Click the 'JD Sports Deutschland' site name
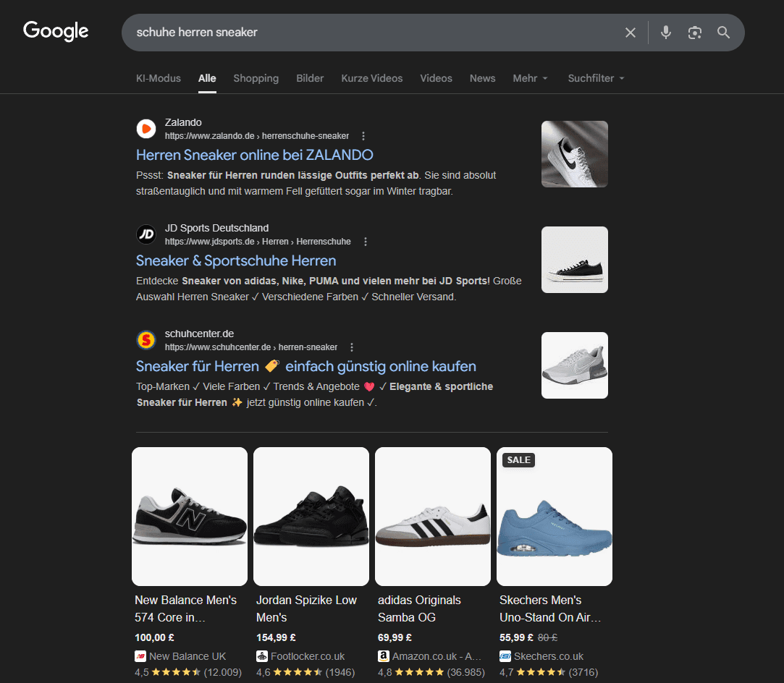The width and height of the screenshot is (784, 683). (217, 229)
